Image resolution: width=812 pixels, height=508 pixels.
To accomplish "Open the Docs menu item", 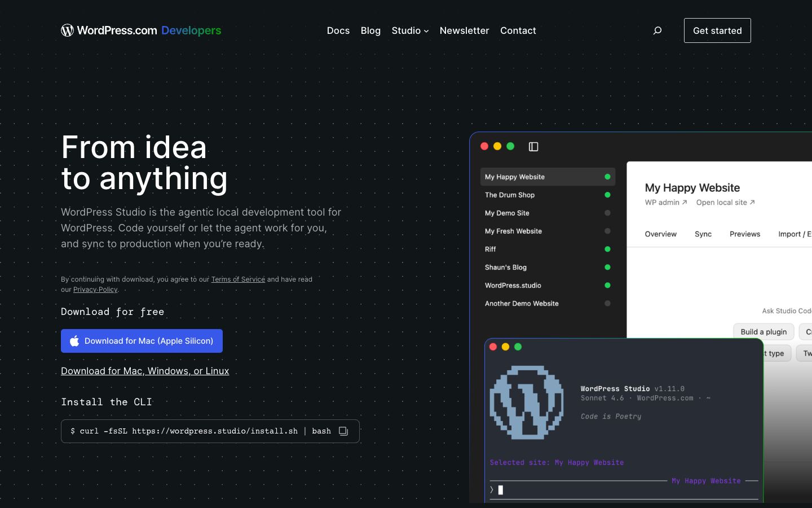I will tap(338, 30).
